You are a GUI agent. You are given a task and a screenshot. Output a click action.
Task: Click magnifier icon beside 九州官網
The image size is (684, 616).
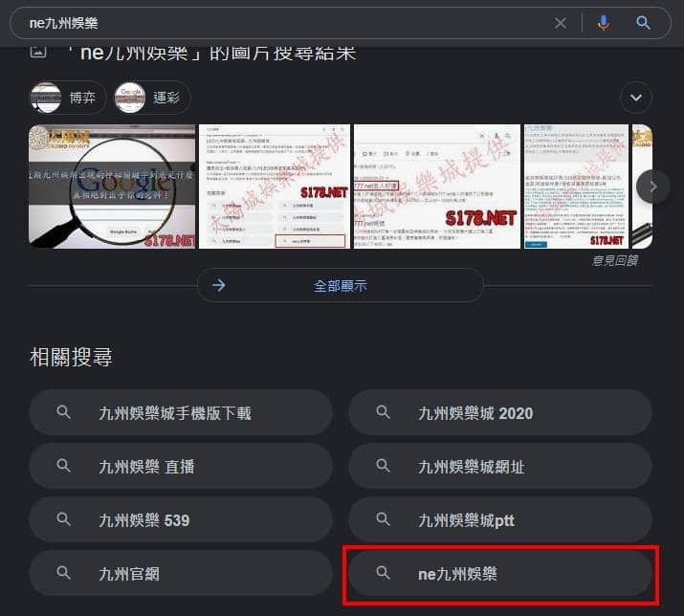coord(64,572)
